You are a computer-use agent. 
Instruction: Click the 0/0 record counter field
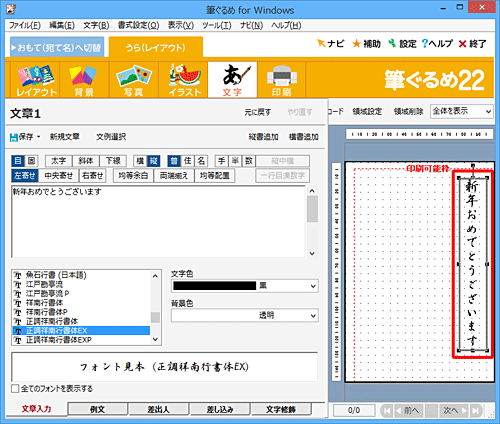click(x=354, y=410)
